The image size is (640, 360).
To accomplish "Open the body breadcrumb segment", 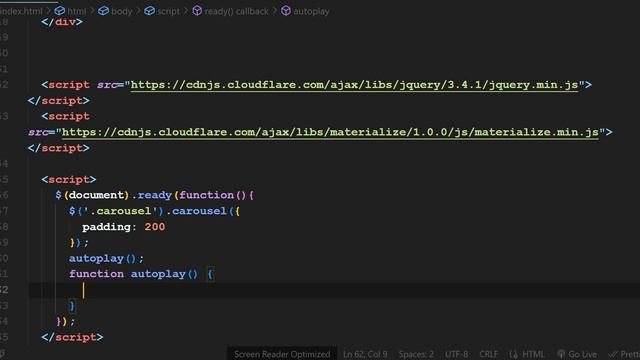I will [x=122, y=11].
